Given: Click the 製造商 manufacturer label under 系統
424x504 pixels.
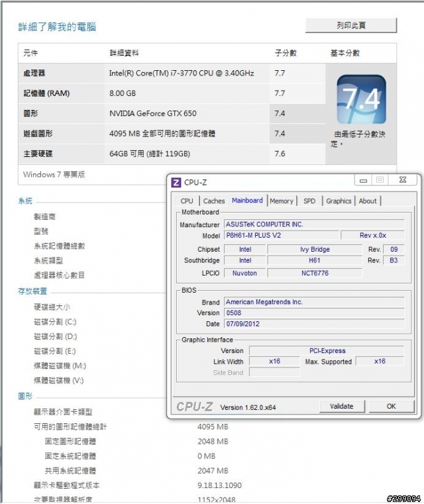Looking at the screenshot, I should coord(44,217).
